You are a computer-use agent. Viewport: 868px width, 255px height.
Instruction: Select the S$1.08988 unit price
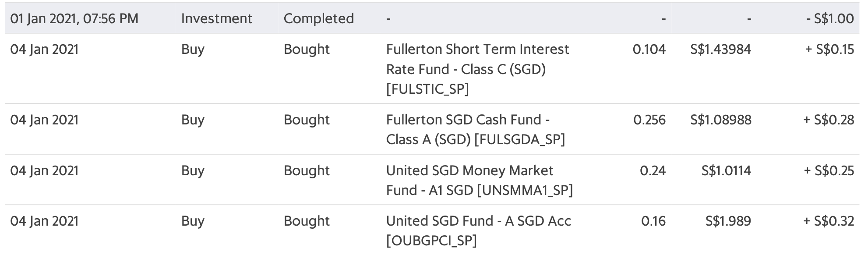pos(721,120)
